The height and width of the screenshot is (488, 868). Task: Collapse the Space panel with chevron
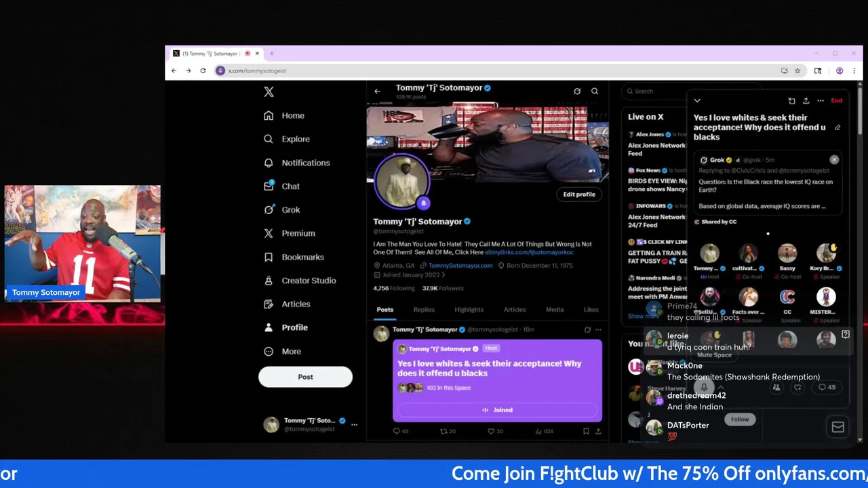coord(697,101)
